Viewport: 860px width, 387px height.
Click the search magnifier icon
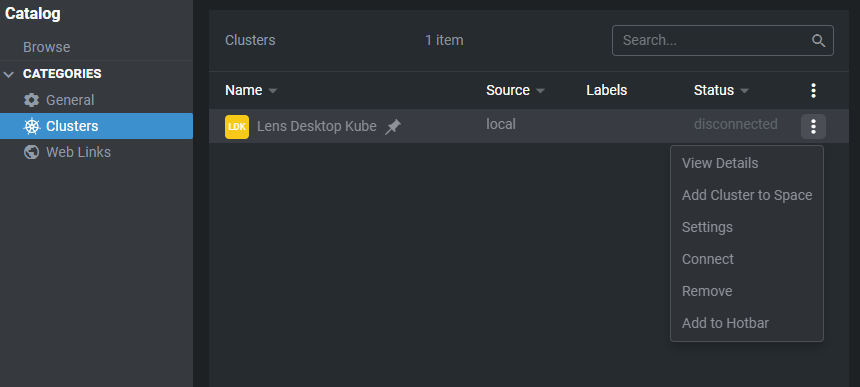tap(818, 41)
